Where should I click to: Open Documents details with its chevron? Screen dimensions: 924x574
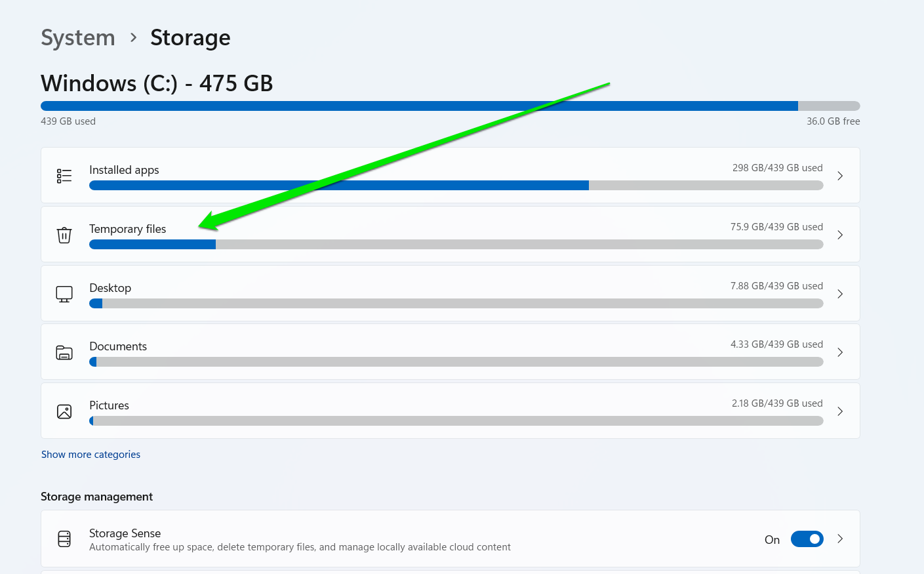pos(840,352)
